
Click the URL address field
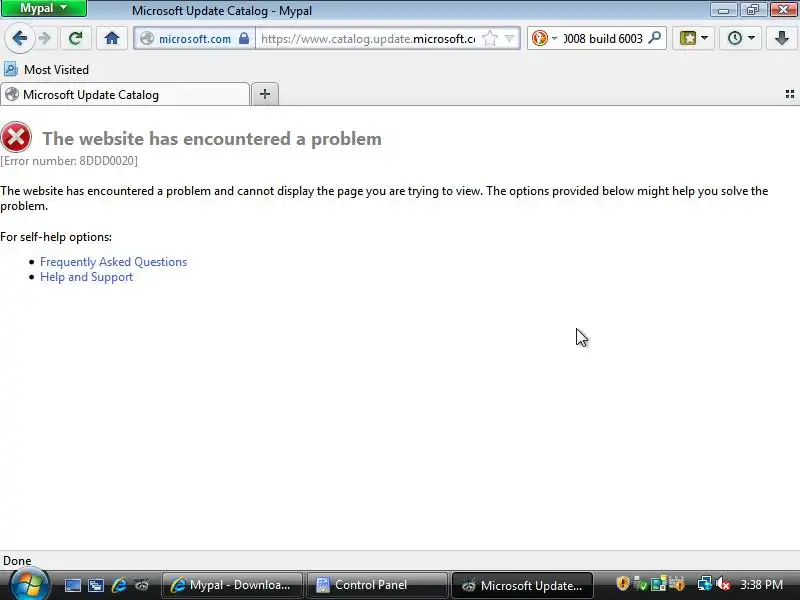(x=368, y=39)
